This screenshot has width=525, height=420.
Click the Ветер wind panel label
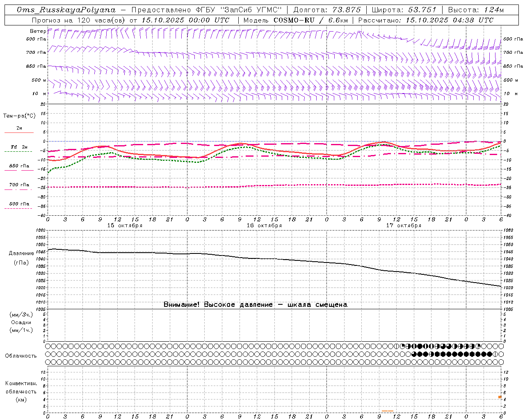[38, 31]
